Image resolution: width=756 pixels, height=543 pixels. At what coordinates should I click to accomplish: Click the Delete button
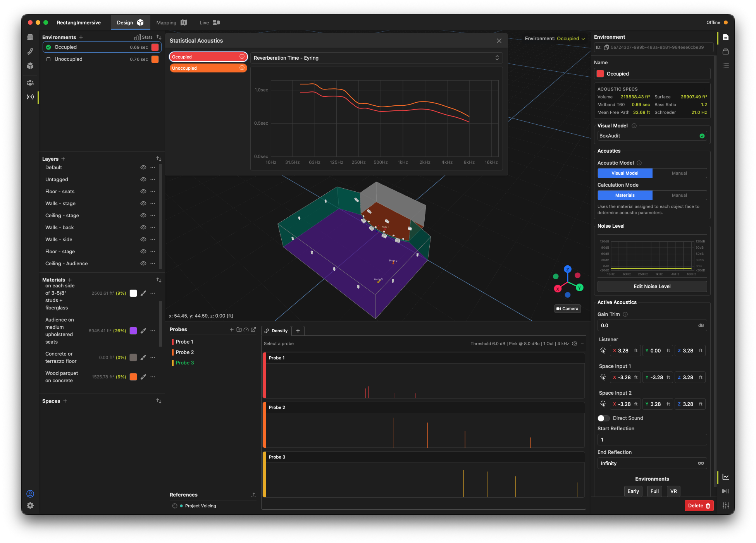point(699,506)
